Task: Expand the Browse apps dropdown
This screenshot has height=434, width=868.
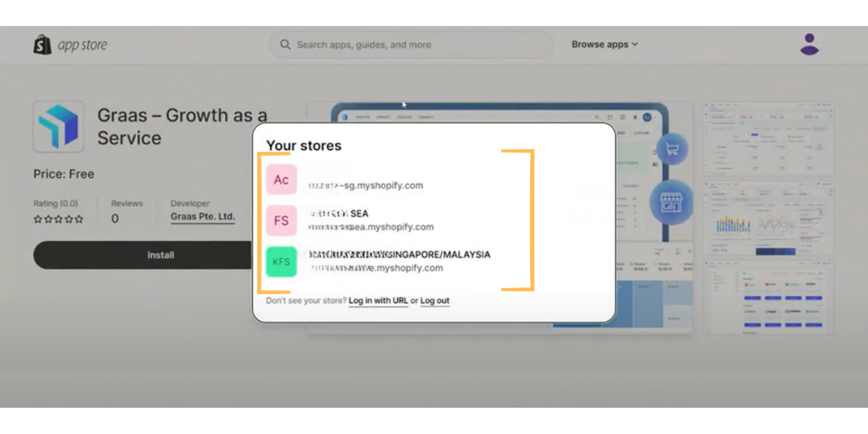Action: 605,44
